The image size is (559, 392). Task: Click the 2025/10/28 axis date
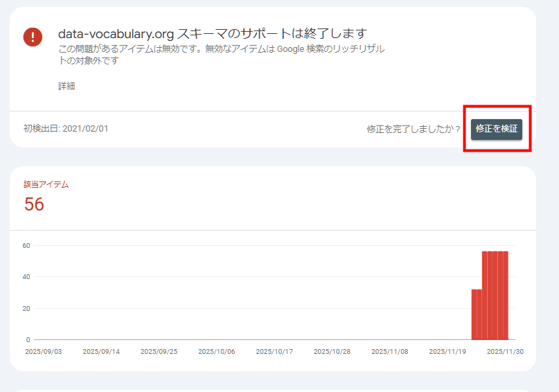point(332,351)
